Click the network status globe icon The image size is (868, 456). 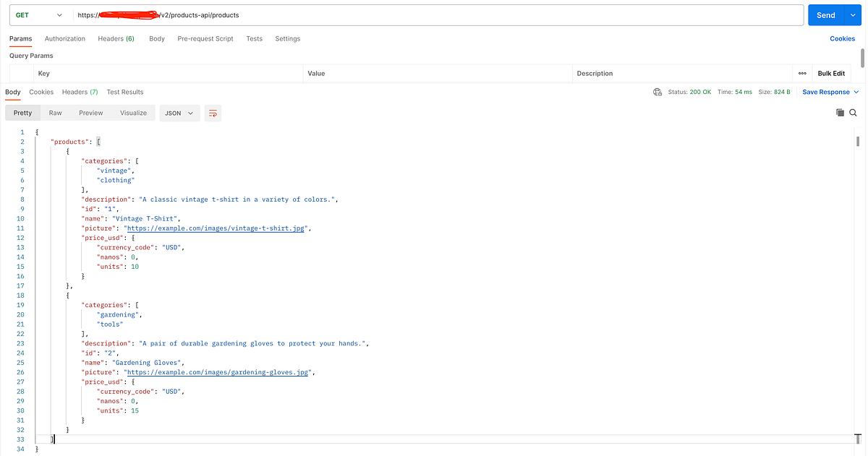[658, 92]
